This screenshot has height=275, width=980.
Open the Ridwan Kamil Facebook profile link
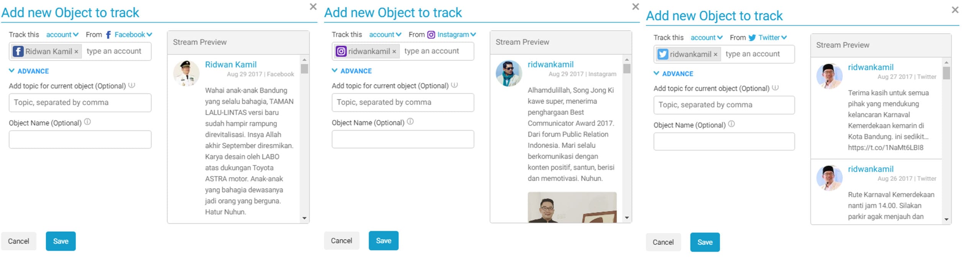[231, 65]
